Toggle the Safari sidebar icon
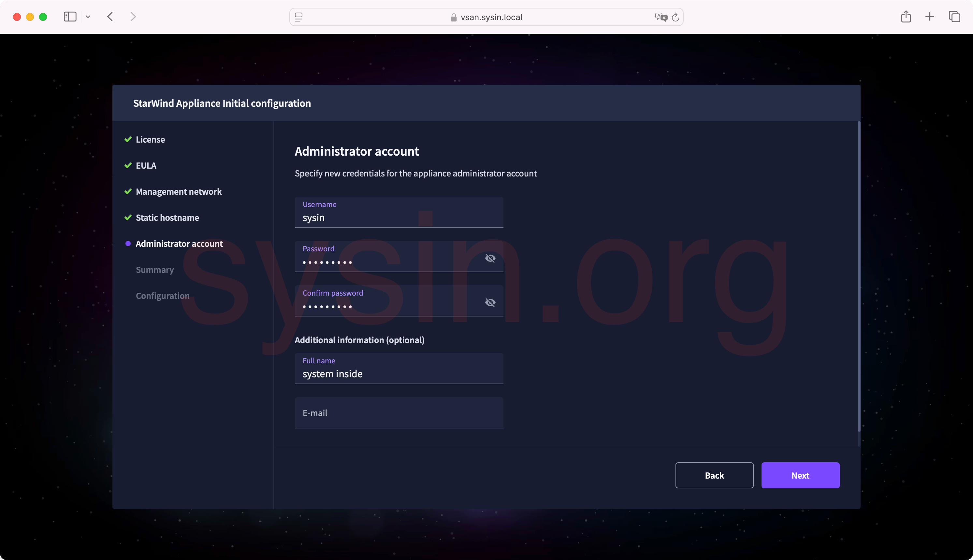The height and width of the screenshot is (560, 973). tap(70, 17)
